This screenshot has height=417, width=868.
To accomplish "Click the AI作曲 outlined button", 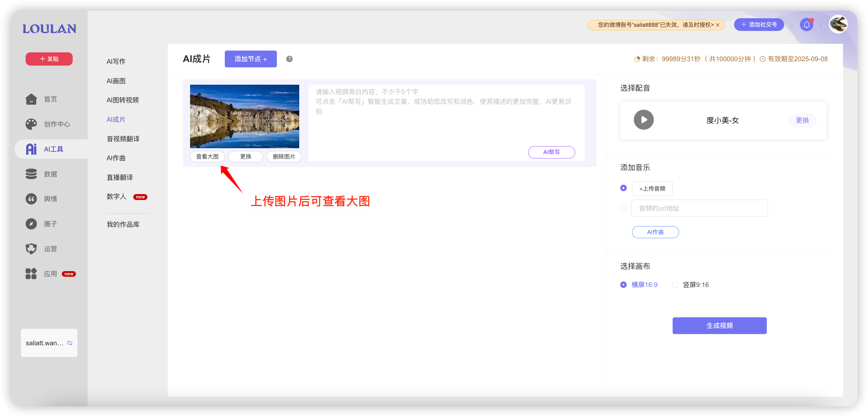I will tap(655, 232).
